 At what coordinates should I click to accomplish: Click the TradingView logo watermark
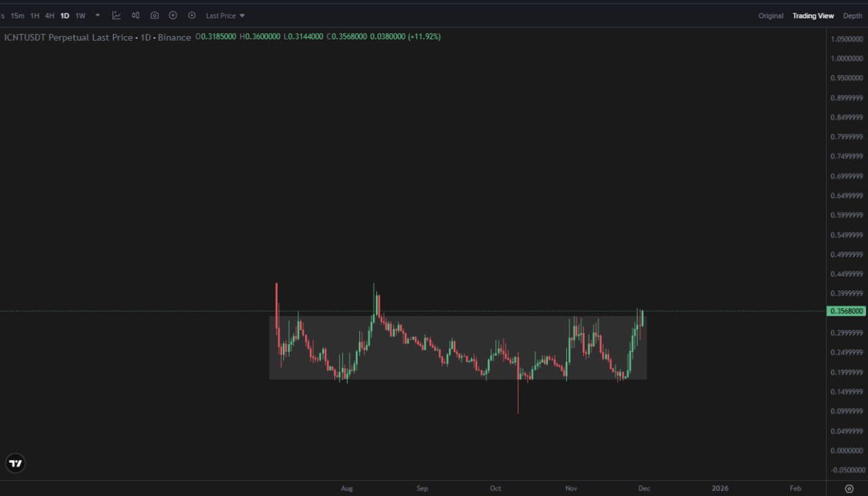15,463
